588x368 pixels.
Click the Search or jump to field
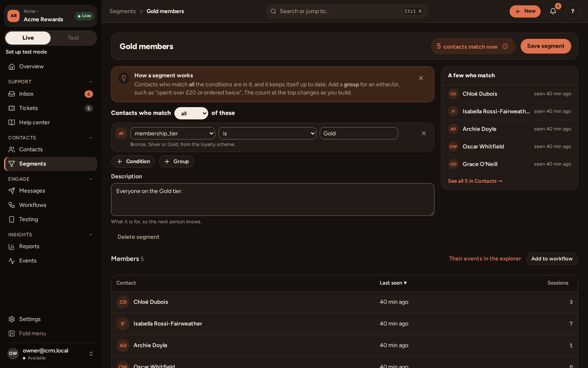[347, 11]
